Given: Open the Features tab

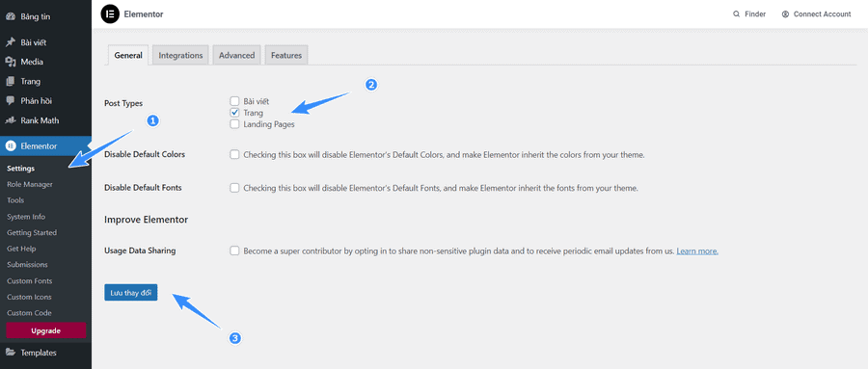Looking at the screenshot, I should [x=286, y=55].
